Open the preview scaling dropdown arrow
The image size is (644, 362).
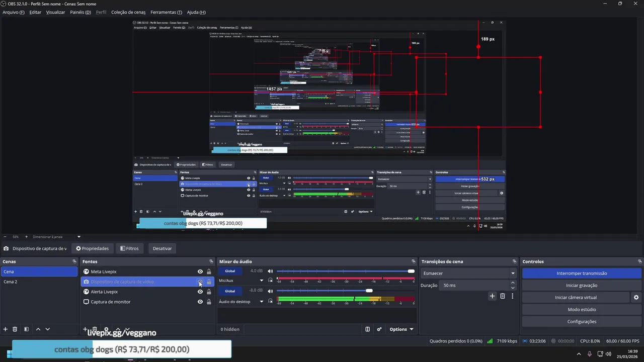tap(78, 237)
